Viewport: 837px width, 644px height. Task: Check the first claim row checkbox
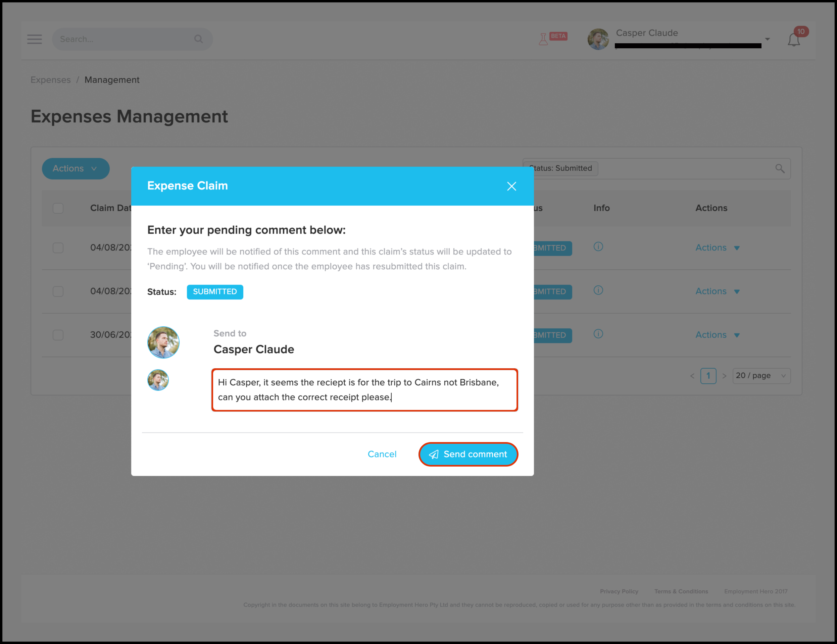tap(58, 248)
